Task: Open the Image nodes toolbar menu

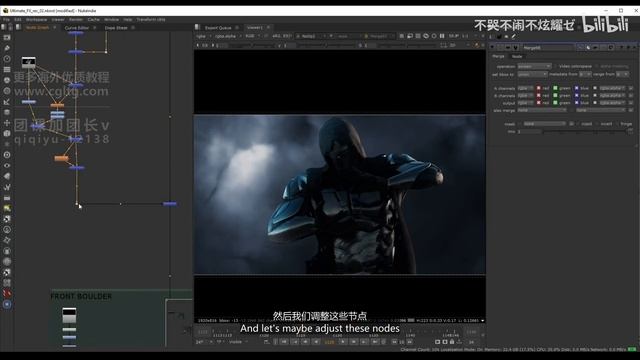Action: point(7,38)
